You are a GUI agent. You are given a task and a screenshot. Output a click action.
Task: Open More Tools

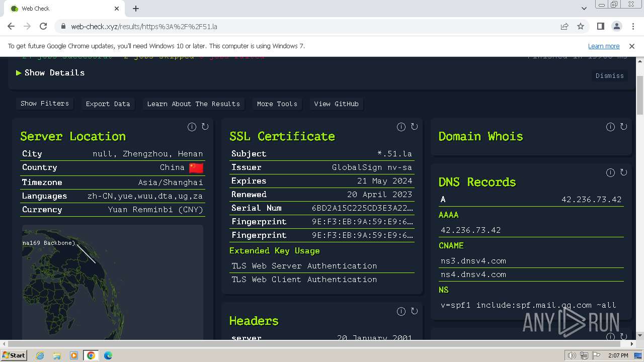(x=277, y=104)
